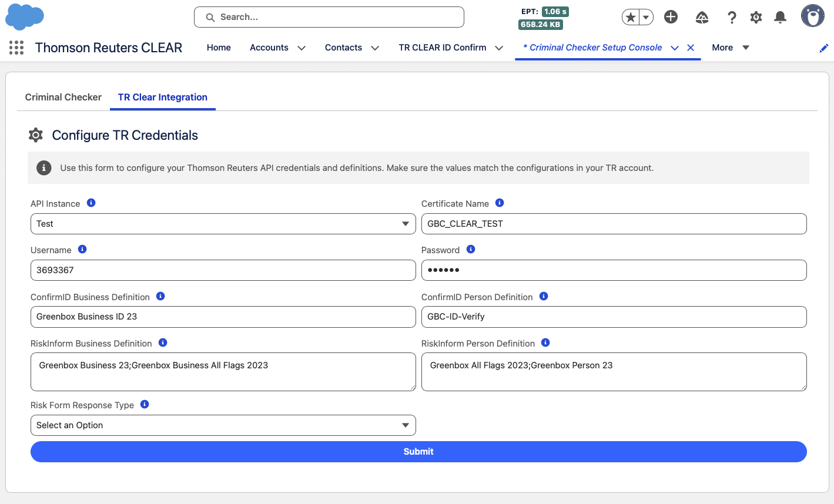Close the Criminal Checker Setup Console tab

pyautogui.click(x=691, y=48)
